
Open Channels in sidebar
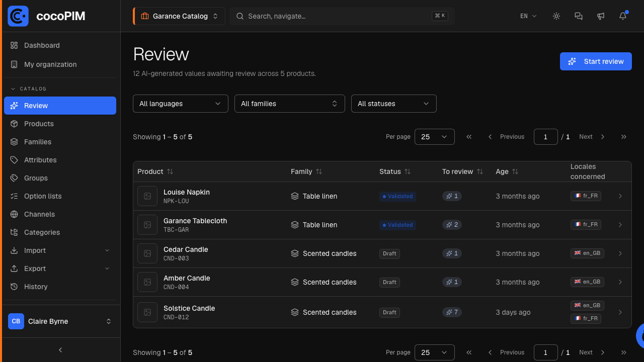[x=60, y=214]
